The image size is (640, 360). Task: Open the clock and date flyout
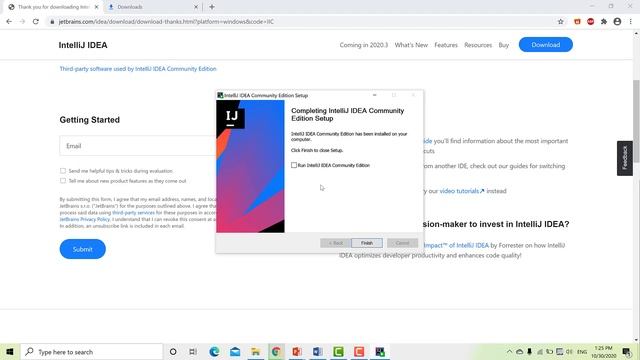point(604,351)
